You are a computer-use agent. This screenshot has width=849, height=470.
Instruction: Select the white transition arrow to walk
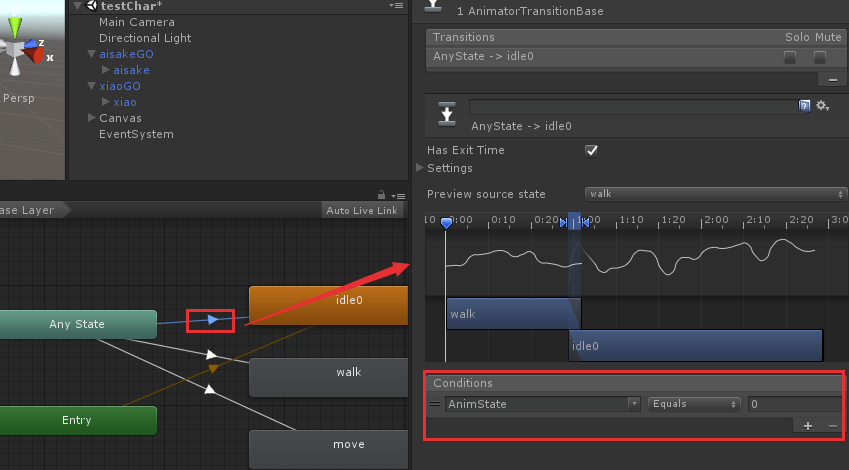(x=211, y=355)
